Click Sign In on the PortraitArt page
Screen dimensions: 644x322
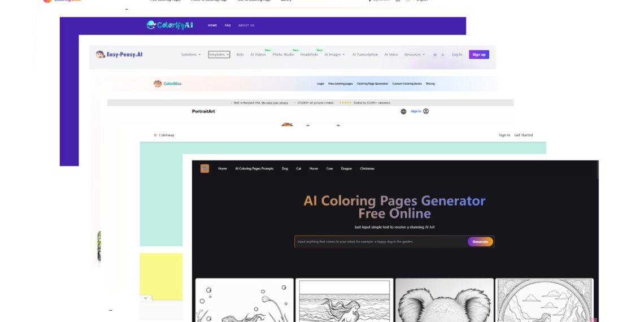(416, 111)
